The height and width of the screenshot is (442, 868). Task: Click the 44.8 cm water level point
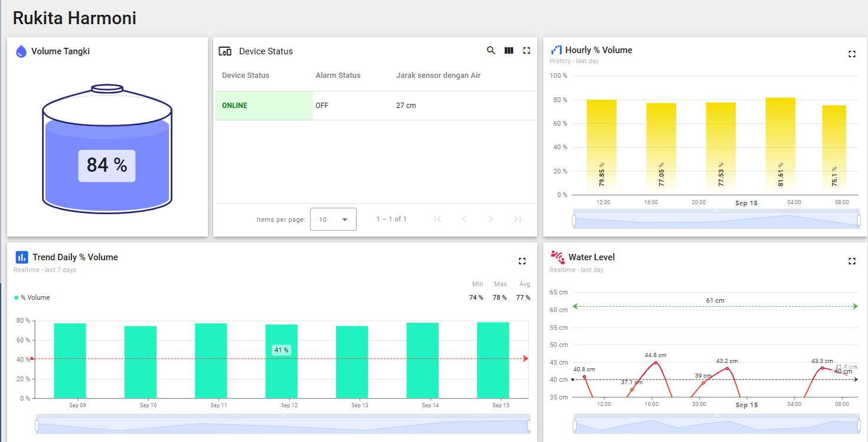(x=655, y=362)
